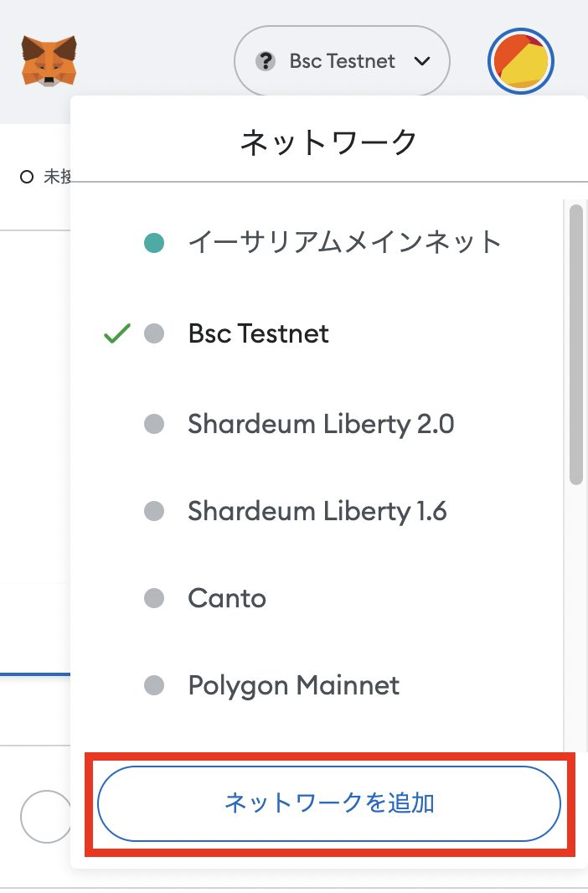This screenshot has height=893, width=588.
Task: Click the green dot beside イーサリアムメインネット
Action: pos(153,243)
